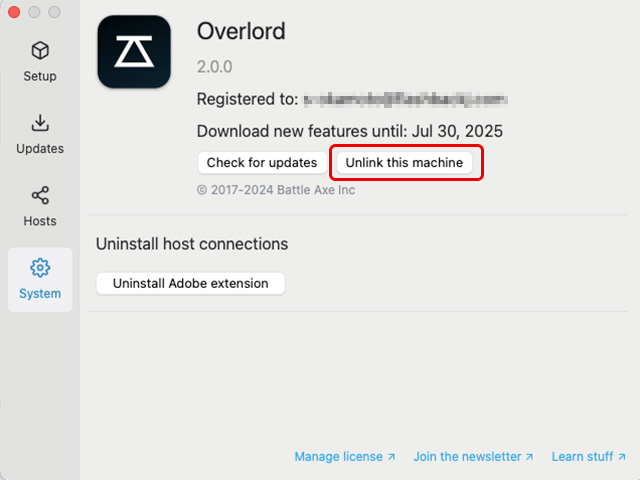
Task: Select the Hosts text label in sidebar
Action: pyautogui.click(x=40, y=221)
